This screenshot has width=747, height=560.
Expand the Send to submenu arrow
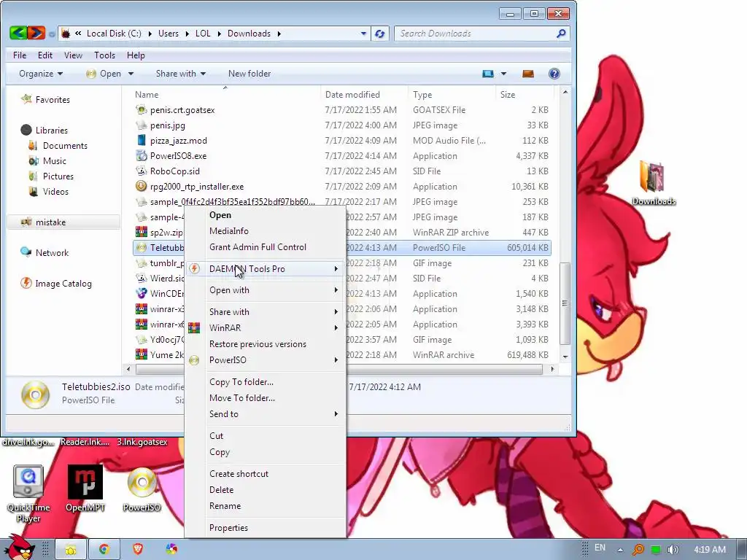click(x=336, y=414)
